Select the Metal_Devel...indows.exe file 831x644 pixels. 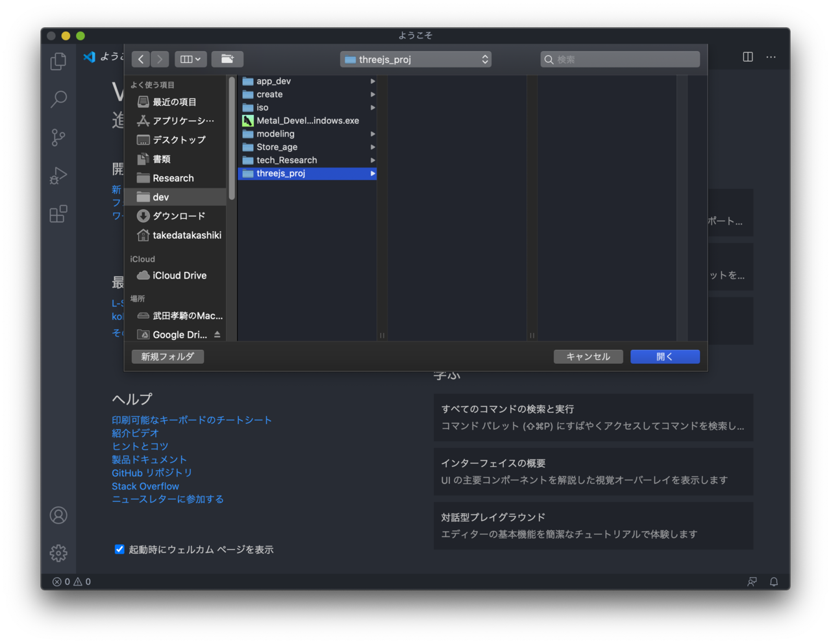[307, 121]
